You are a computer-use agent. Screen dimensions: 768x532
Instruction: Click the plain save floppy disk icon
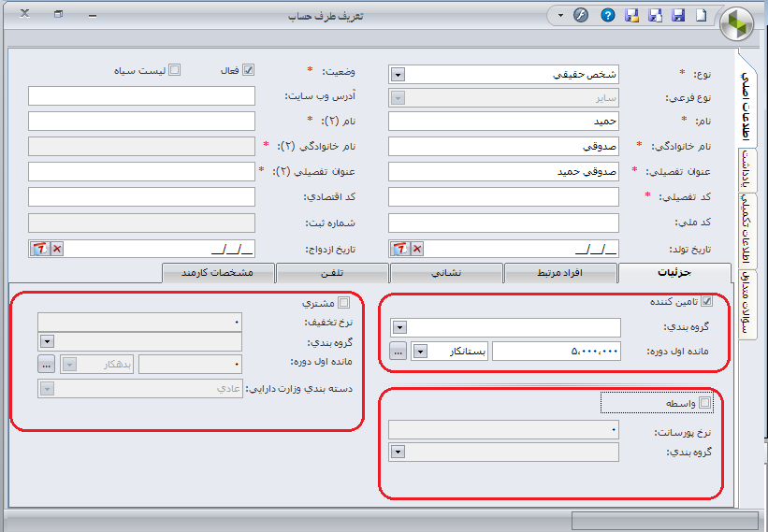pyautogui.click(x=678, y=15)
